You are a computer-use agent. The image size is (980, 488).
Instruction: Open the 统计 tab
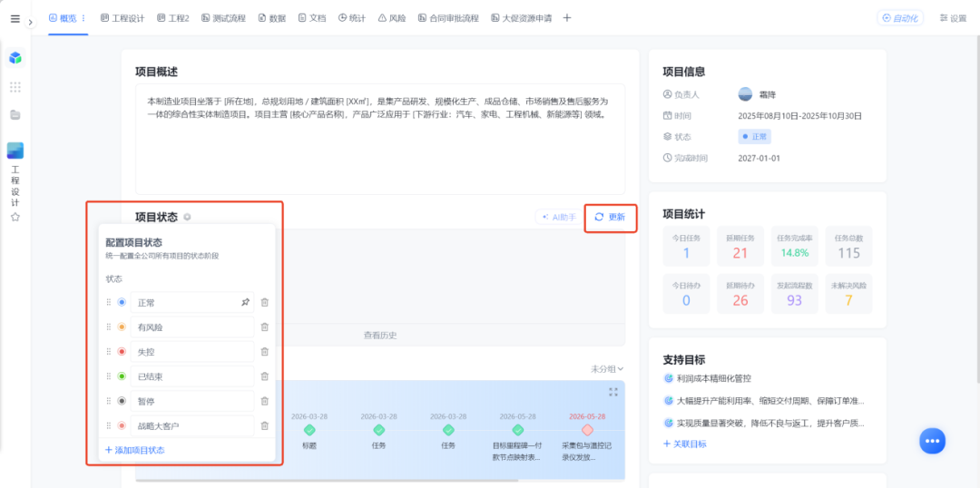[x=352, y=18]
